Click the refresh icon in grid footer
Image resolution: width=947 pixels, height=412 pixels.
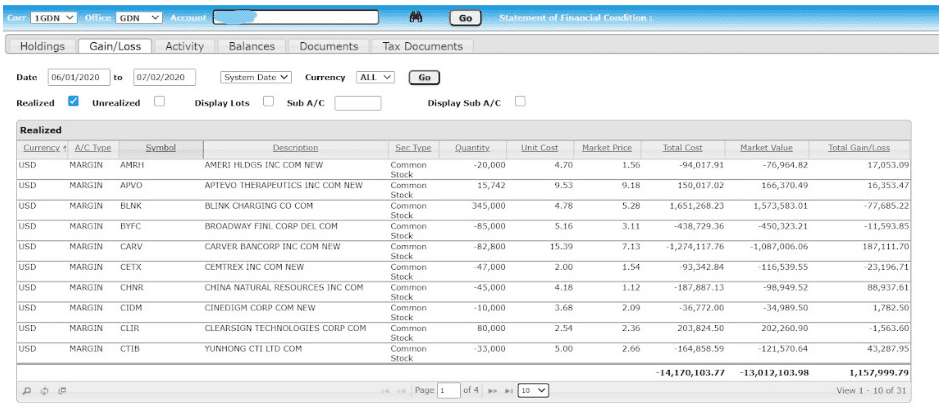coord(44,391)
